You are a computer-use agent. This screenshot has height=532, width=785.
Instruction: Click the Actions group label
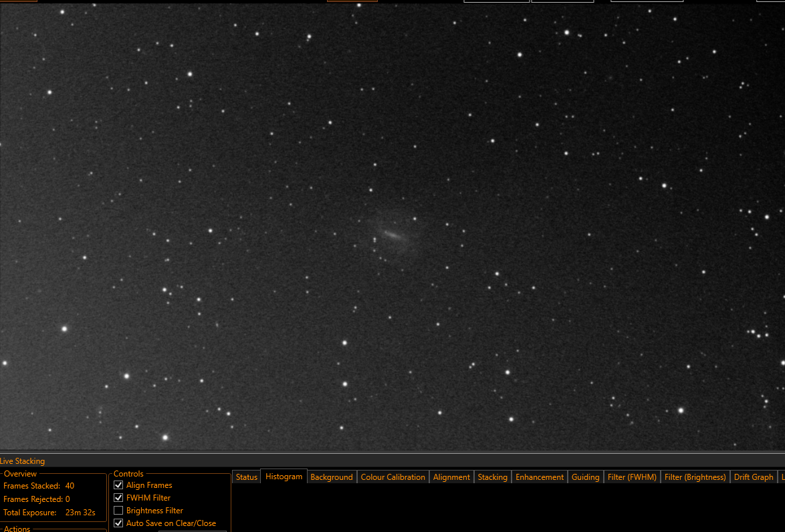coord(17,528)
